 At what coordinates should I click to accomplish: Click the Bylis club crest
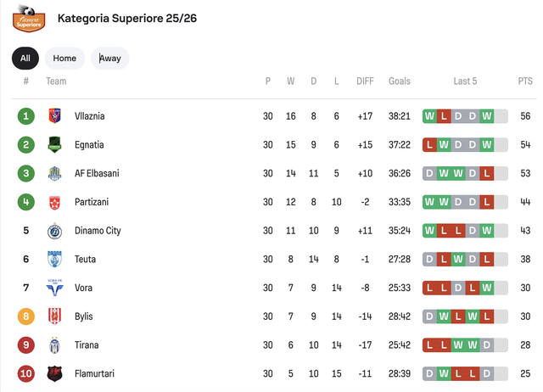coord(54,316)
